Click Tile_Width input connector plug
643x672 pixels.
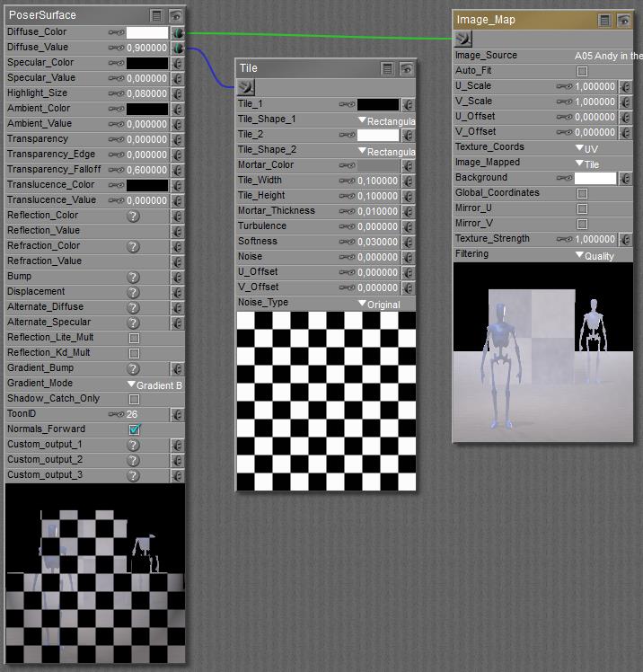pyautogui.click(x=409, y=181)
